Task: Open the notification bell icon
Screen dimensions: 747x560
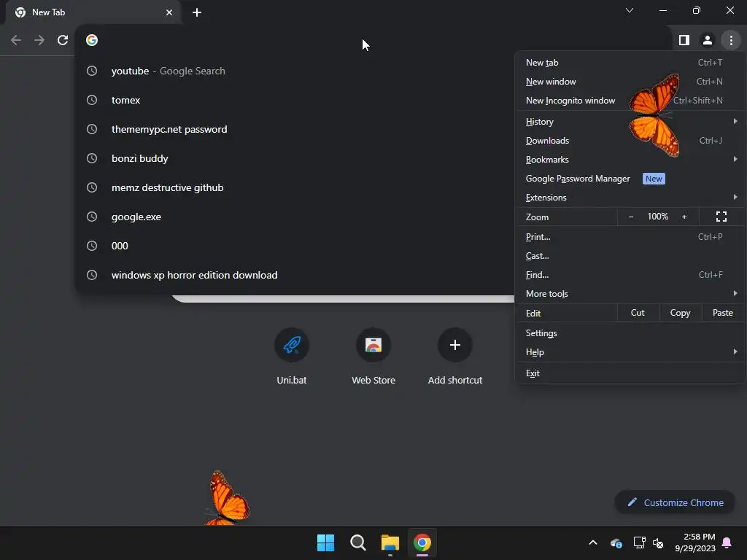Action: [x=727, y=542]
